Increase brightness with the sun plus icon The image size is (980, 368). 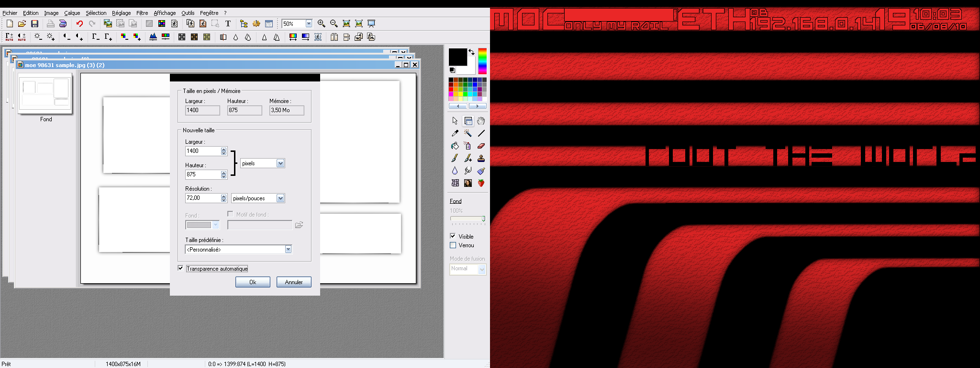pos(50,37)
